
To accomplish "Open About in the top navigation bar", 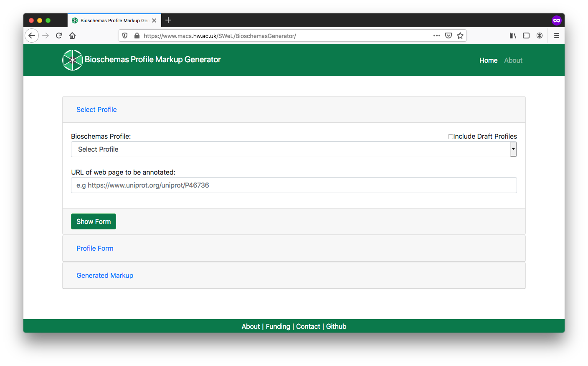I will (x=513, y=60).
